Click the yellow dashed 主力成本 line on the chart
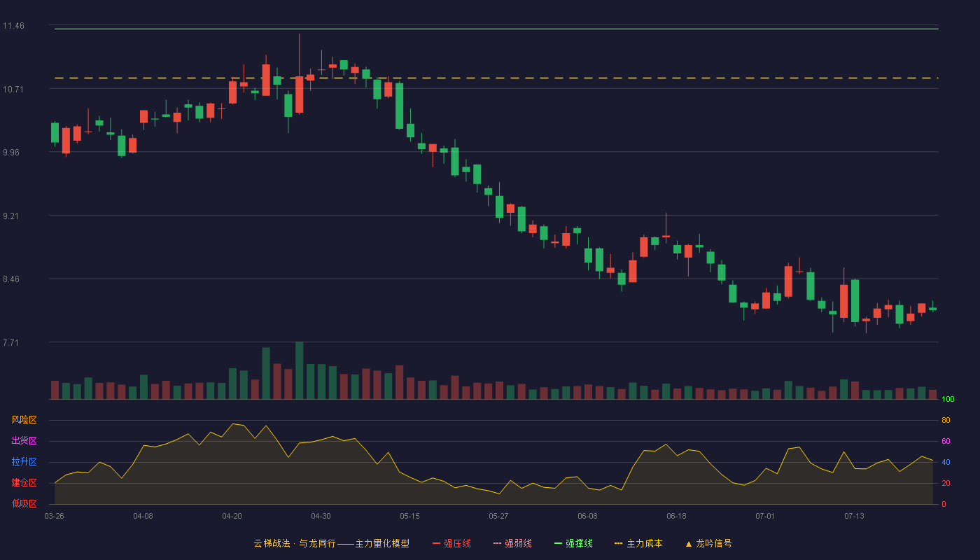 pyautogui.click(x=496, y=78)
